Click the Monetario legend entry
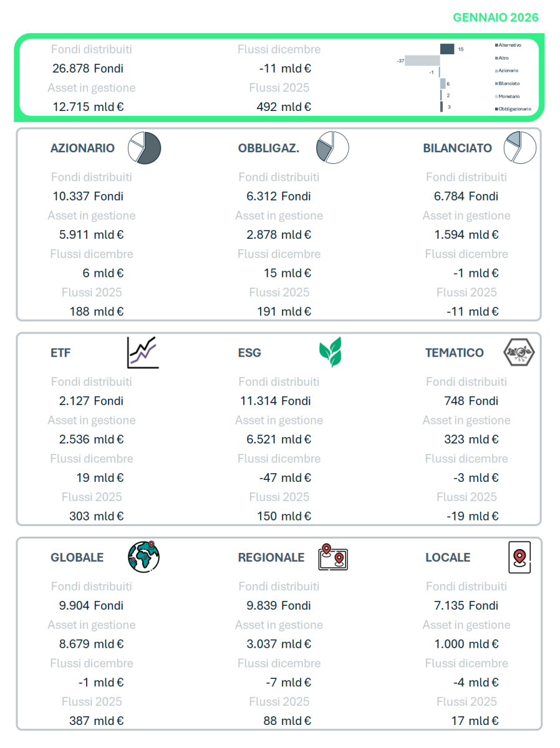 [x=509, y=97]
